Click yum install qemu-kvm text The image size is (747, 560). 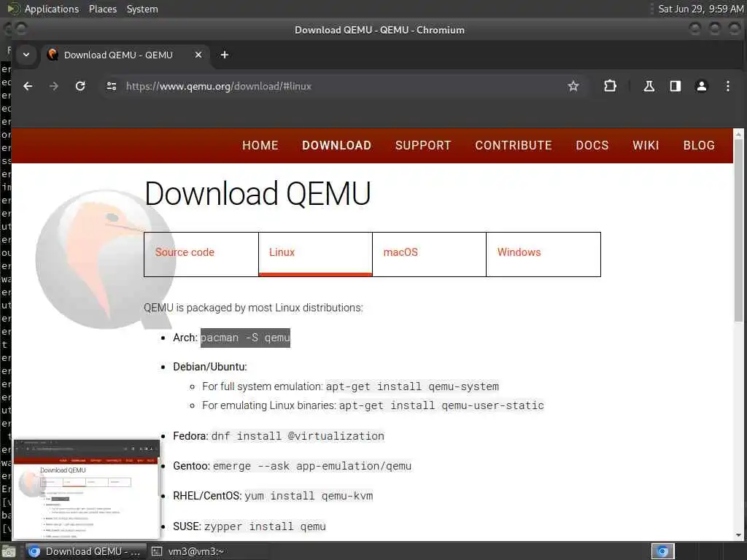pyautogui.click(x=309, y=496)
